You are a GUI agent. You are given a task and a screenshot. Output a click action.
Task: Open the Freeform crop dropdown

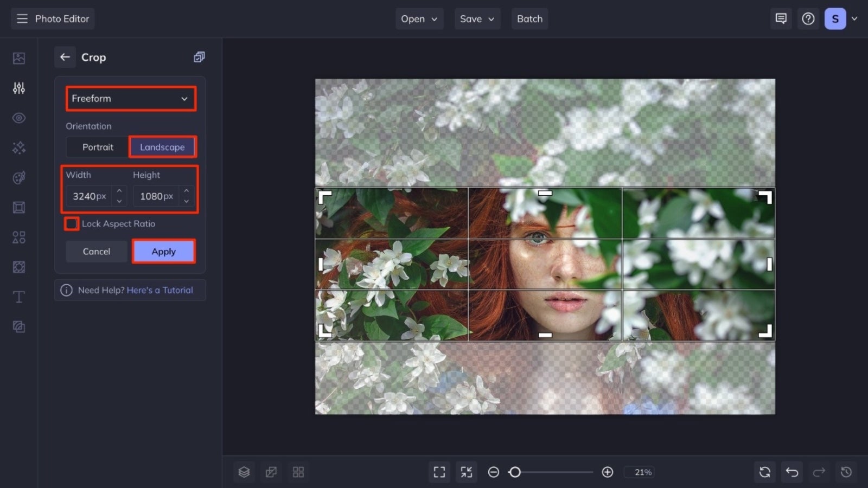point(130,99)
